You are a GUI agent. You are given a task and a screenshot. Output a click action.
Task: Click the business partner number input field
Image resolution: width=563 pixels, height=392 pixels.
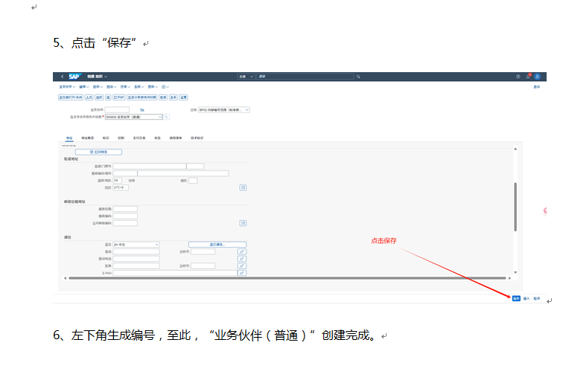pyautogui.click(x=117, y=110)
